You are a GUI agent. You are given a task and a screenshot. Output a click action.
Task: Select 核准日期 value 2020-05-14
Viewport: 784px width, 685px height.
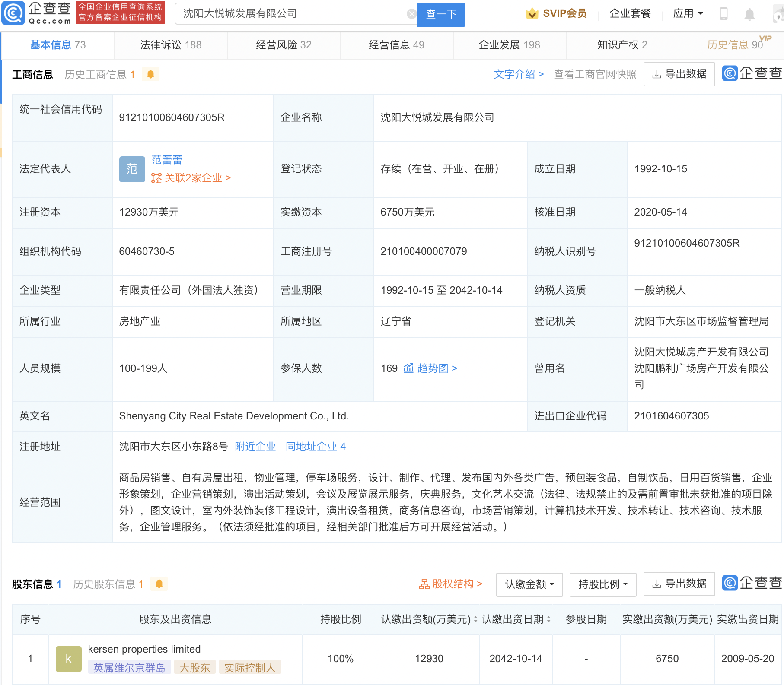[x=660, y=212]
